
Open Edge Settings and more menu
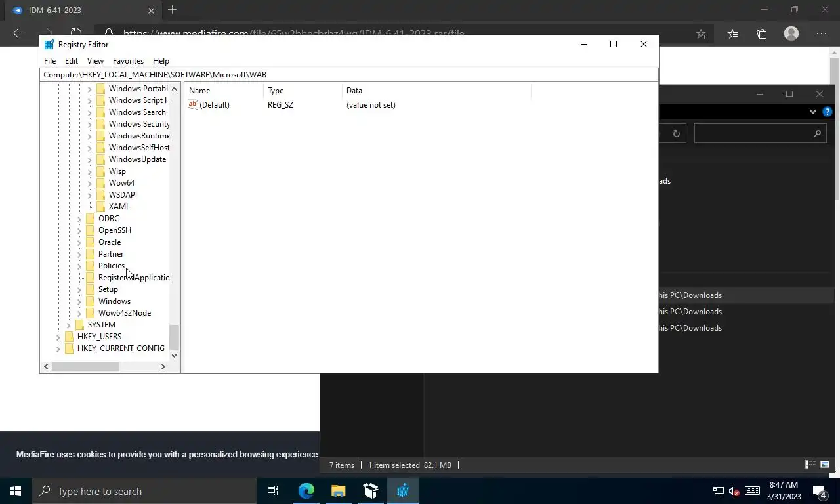[822, 33]
